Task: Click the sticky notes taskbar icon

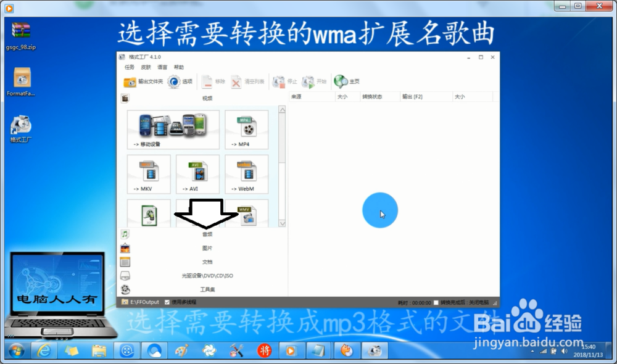Action: [72, 350]
